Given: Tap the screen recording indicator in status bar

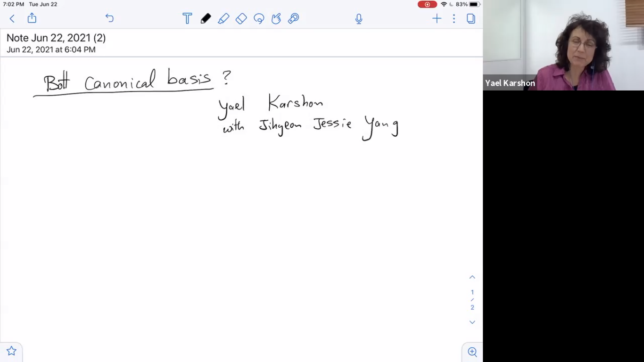Looking at the screenshot, I should tap(427, 4).
